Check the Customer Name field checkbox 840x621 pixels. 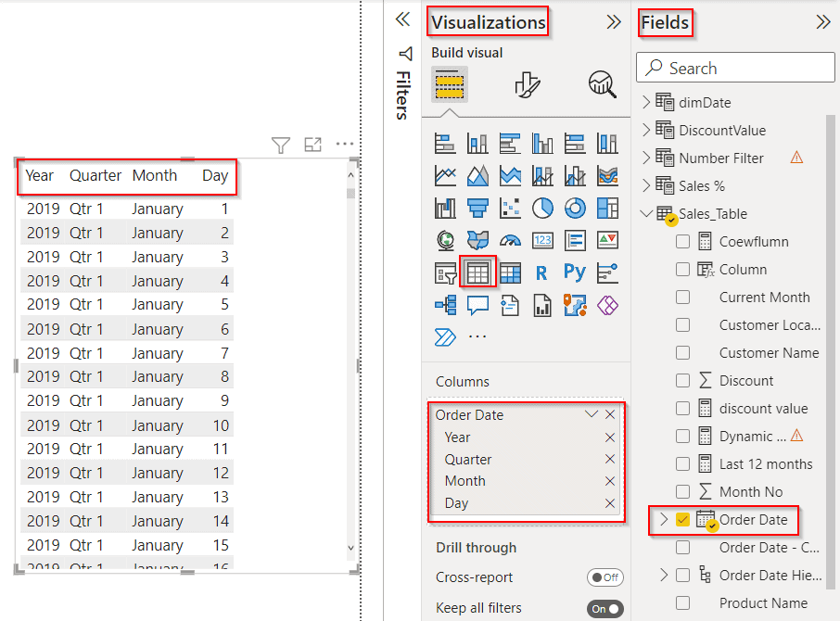point(682,353)
